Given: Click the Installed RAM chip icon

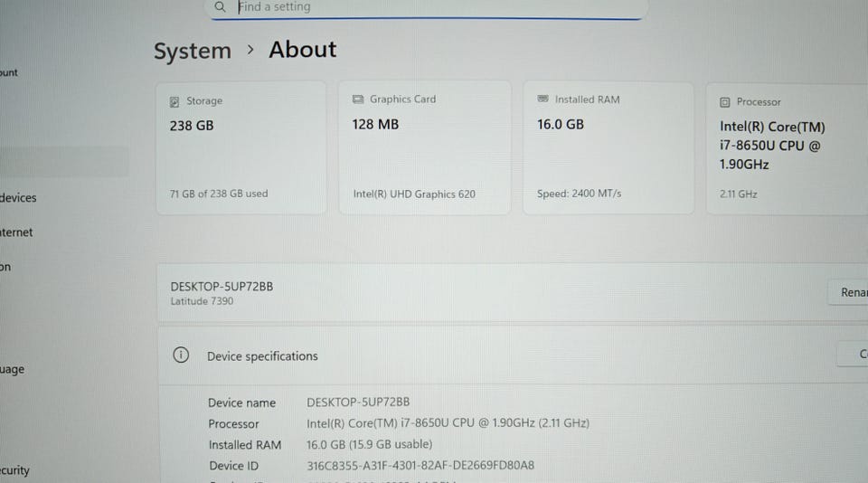Looking at the screenshot, I should (542, 99).
